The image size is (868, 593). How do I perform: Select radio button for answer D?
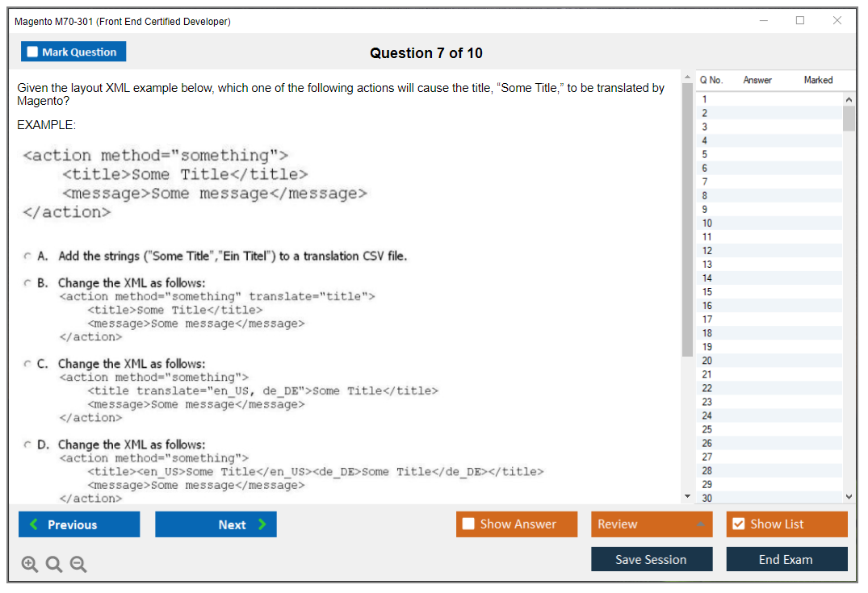click(27, 445)
